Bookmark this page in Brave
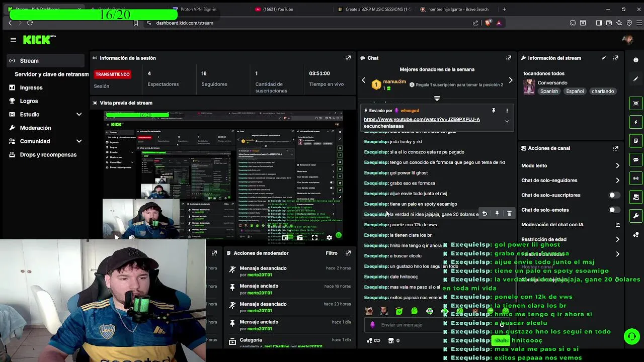644x362 pixels. tap(135, 23)
